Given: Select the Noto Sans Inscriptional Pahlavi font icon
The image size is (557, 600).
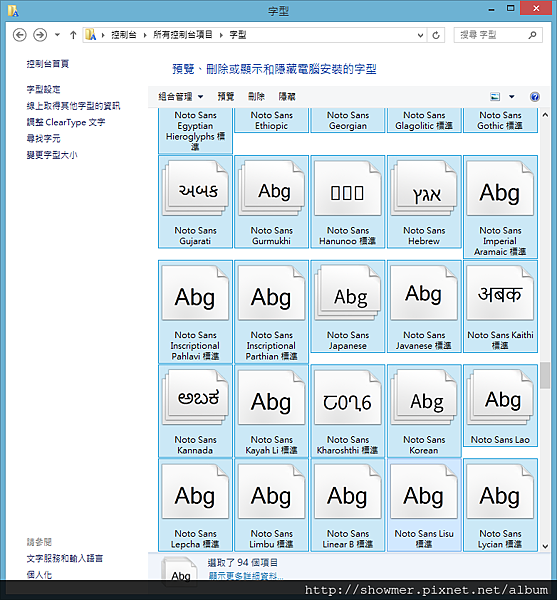Looking at the screenshot, I should (x=195, y=293).
